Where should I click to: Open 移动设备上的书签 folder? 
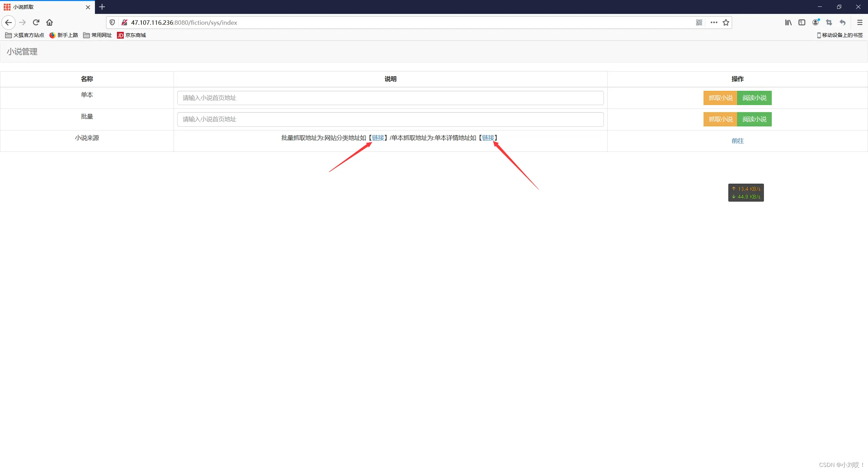[840, 35]
